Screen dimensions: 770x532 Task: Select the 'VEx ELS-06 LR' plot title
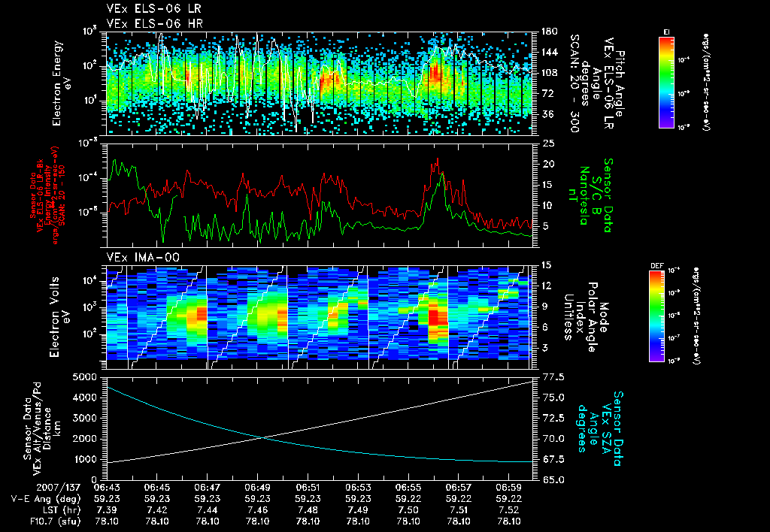pos(153,9)
